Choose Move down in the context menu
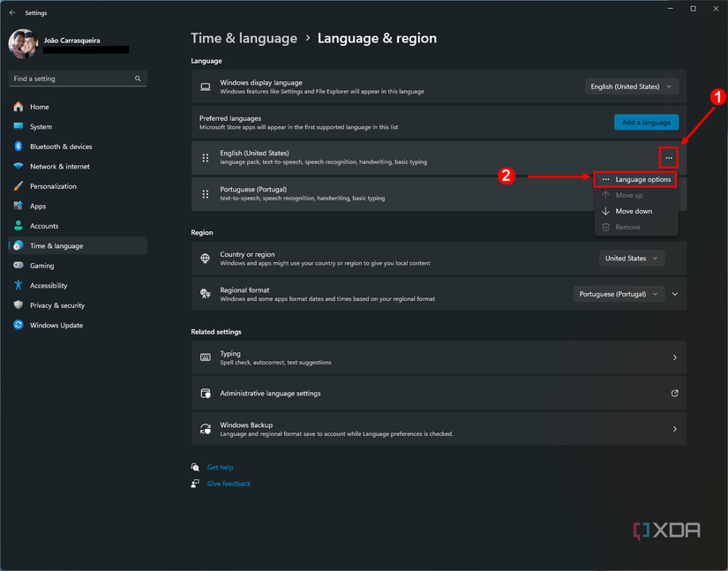Viewport: 728px width, 571px height. tap(635, 211)
